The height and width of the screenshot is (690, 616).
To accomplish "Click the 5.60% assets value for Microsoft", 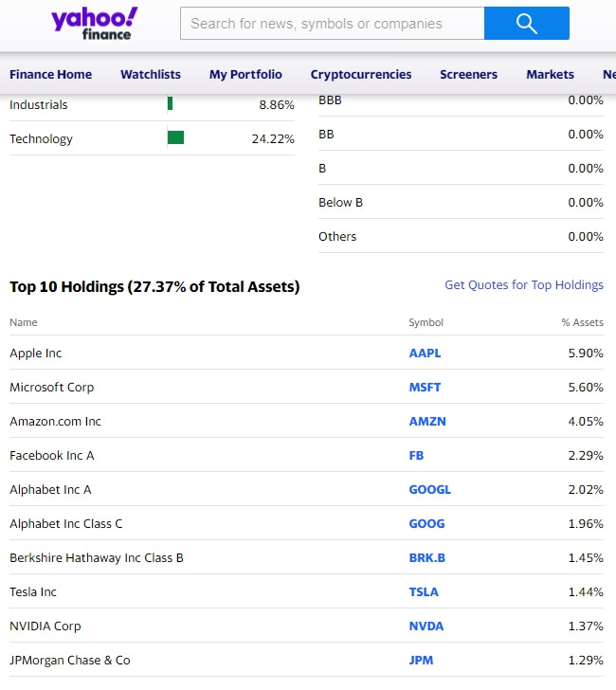I will (586, 388).
